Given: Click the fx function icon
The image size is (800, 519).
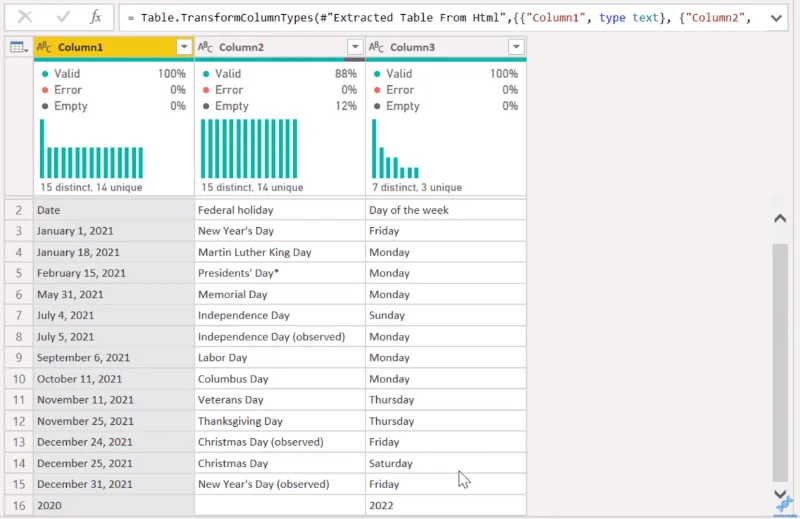Looking at the screenshot, I should pyautogui.click(x=96, y=17).
